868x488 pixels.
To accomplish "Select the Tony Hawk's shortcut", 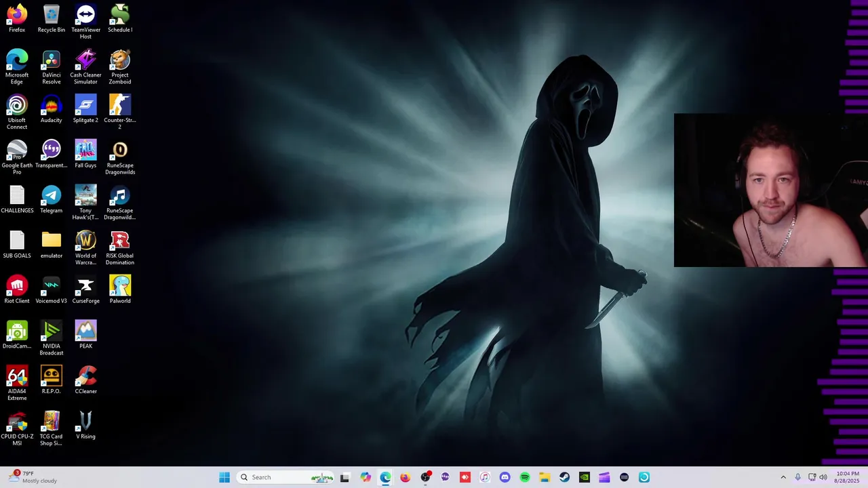I will click(x=85, y=203).
